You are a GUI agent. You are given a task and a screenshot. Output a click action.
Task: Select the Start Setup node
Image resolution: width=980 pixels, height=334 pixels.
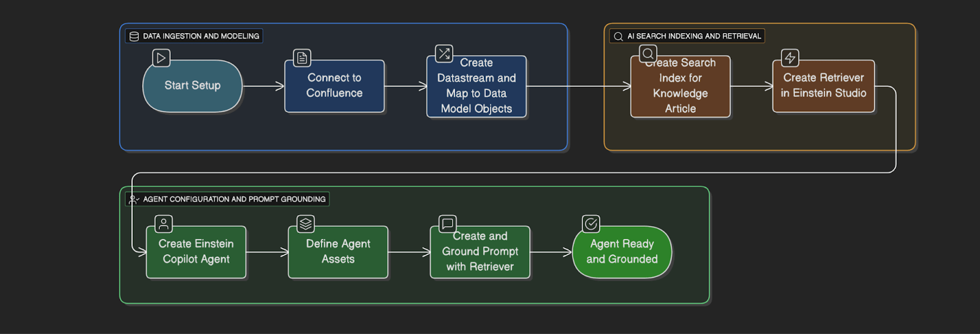pos(192,86)
